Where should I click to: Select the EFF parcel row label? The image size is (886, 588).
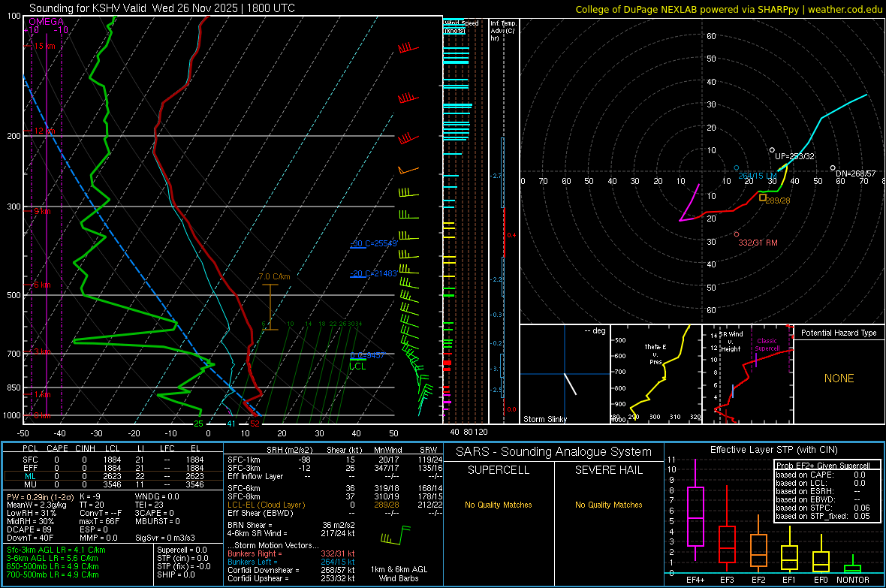[30, 468]
